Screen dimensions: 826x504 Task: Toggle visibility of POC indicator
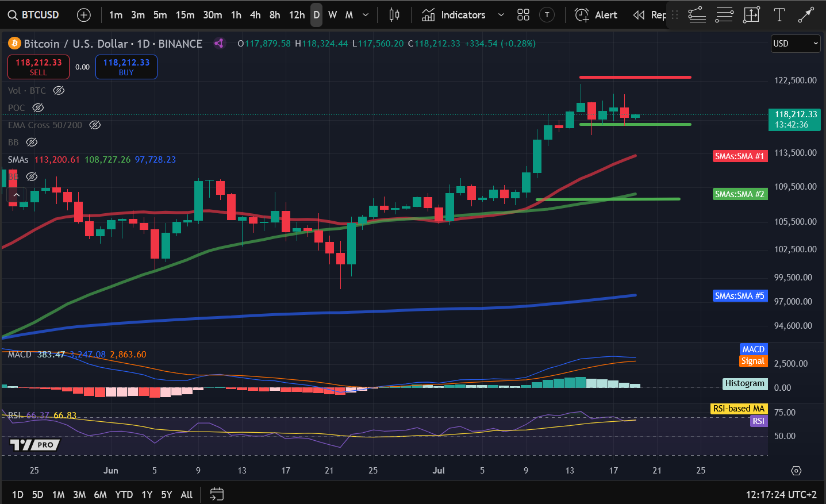(x=38, y=107)
